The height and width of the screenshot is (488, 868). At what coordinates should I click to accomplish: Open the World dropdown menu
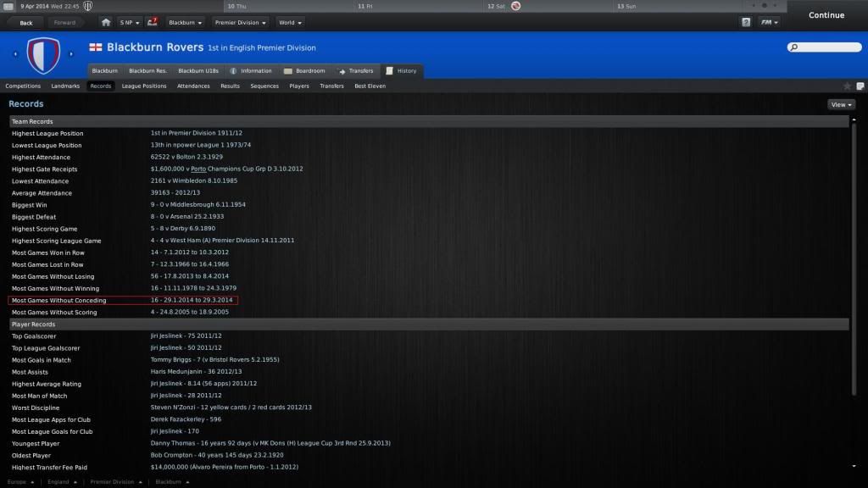click(290, 23)
